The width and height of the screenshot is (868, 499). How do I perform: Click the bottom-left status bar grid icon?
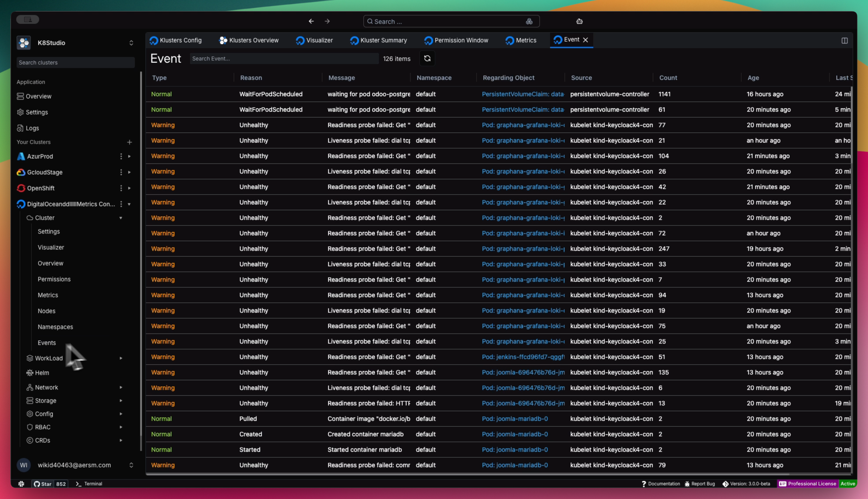[x=21, y=484]
